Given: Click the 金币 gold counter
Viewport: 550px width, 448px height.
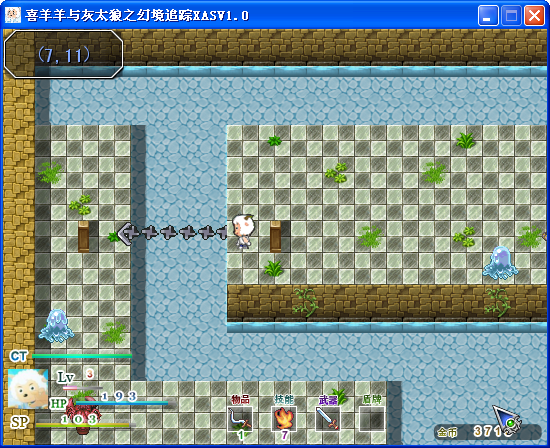Looking at the screenshot, I should [x=487, y=432].
